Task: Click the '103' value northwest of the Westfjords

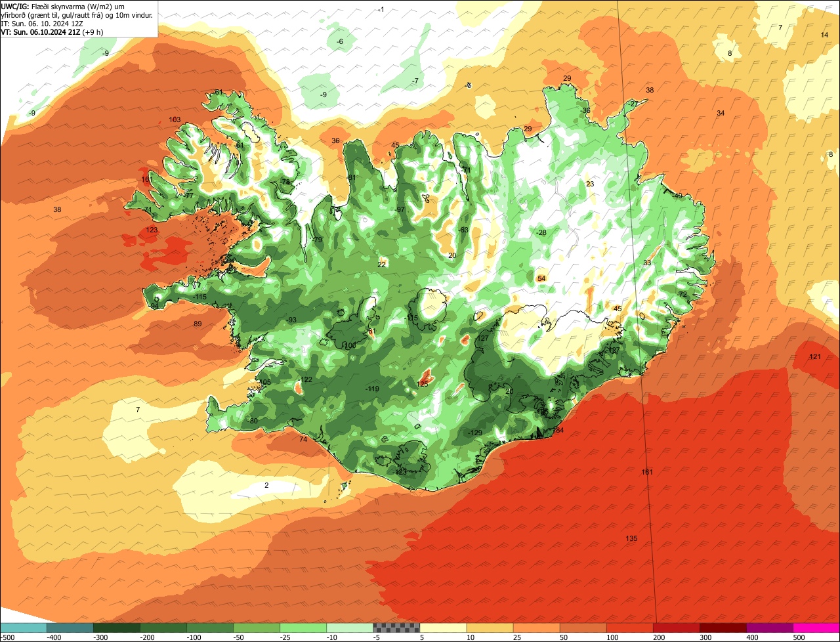Action: click(175, 119)
